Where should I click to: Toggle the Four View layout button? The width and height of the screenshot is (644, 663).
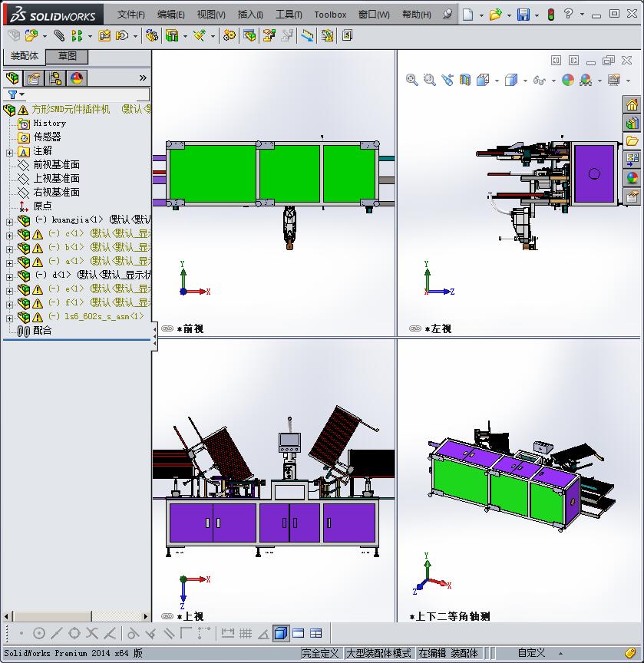[x=316, y=633]
